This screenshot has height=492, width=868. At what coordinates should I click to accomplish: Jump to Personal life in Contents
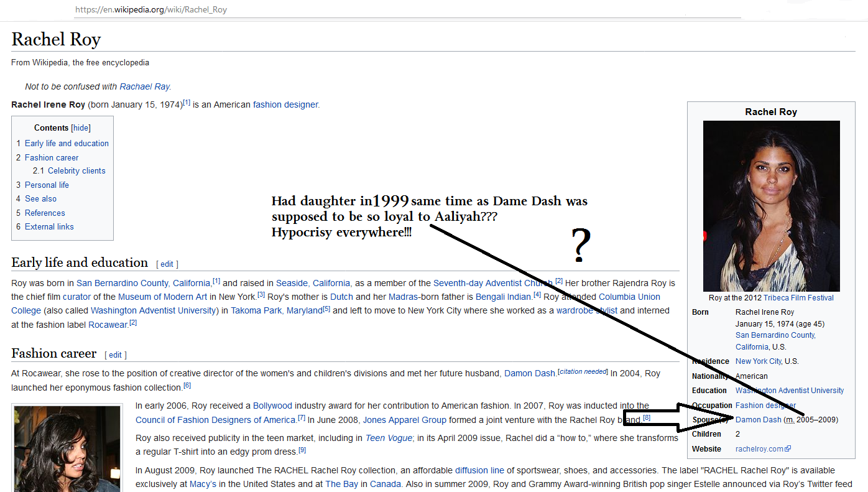point(47,185)
